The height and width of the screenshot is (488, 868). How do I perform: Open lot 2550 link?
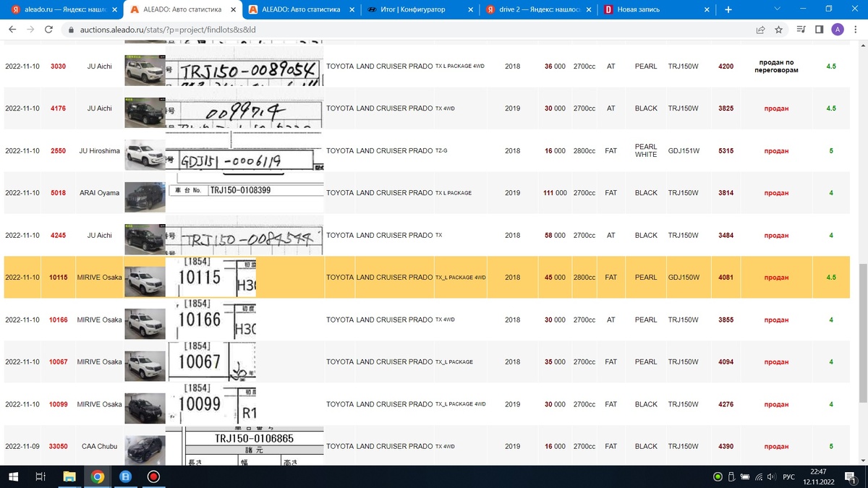click(58, 151)
